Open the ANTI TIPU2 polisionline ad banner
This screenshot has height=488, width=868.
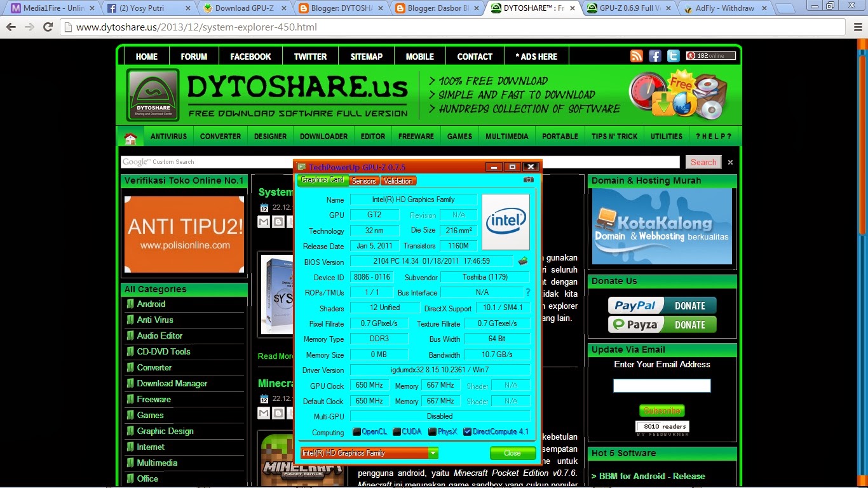tap(184, 234)
